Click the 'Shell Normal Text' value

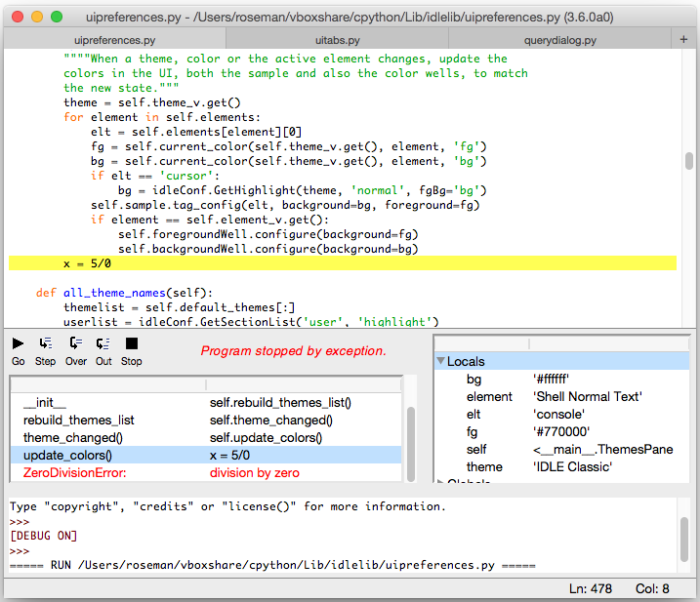pos(587,396)
